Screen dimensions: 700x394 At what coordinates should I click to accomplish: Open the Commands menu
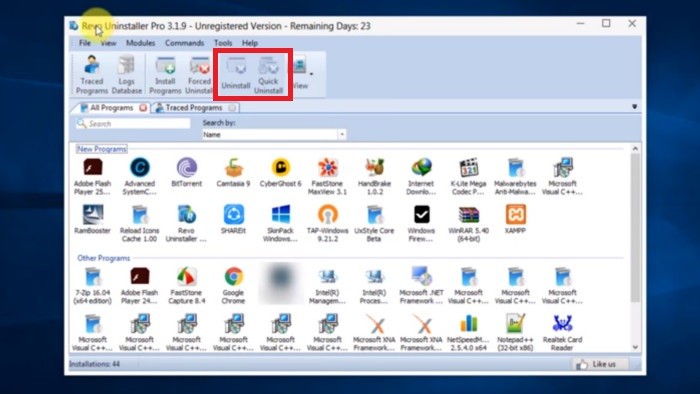tap(184, 43)
